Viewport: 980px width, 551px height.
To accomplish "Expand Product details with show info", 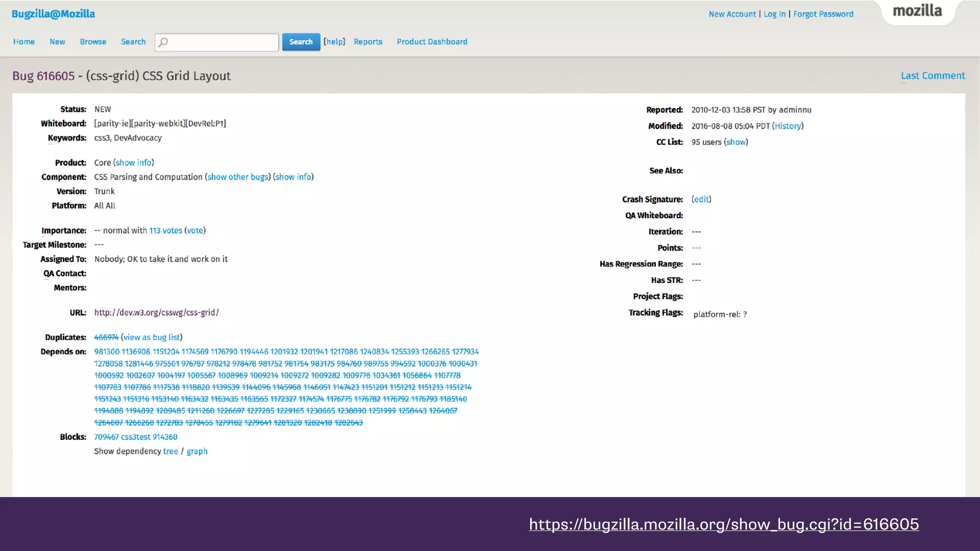I will point(134,163).
